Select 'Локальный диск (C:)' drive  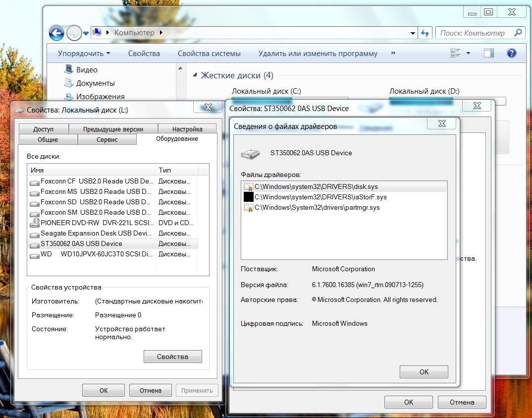(266, 91)
